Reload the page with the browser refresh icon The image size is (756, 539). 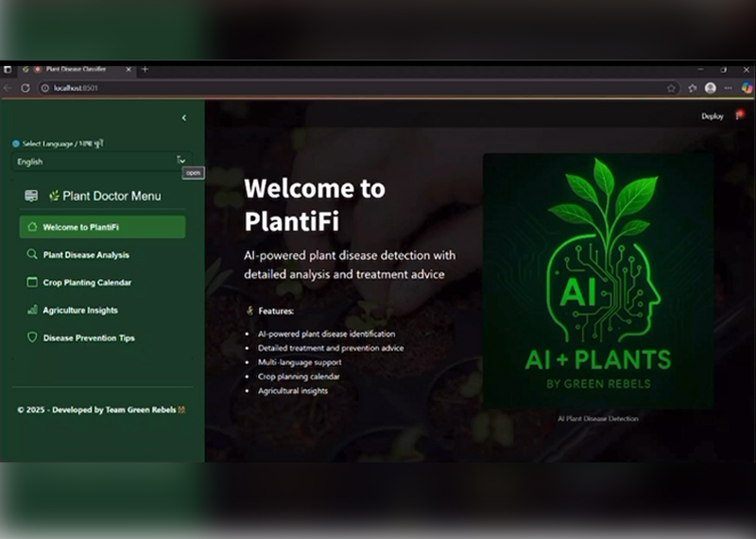pos(26,88)
